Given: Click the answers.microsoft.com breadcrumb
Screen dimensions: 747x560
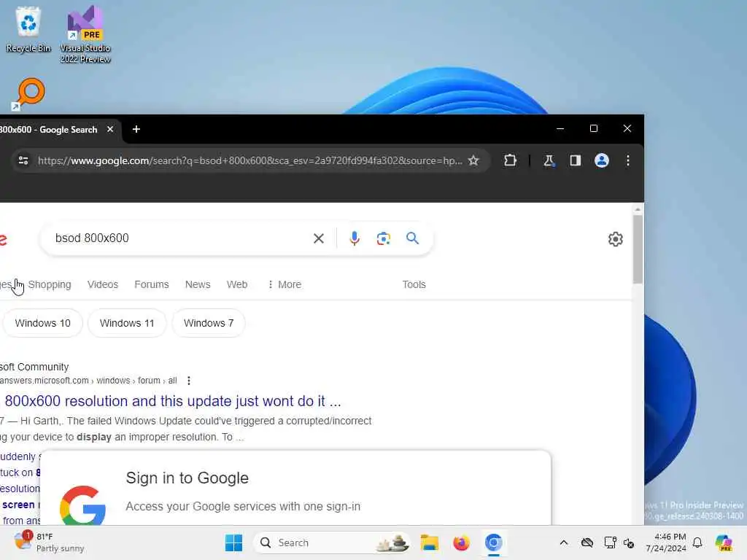Looking at the screenshot, I should pyautogui.click(x=88, y=381).
